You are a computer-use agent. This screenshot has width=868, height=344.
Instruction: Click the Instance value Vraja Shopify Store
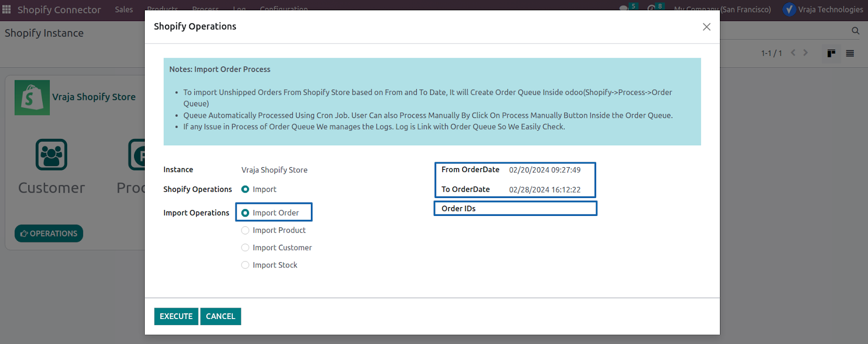(275, 170)
